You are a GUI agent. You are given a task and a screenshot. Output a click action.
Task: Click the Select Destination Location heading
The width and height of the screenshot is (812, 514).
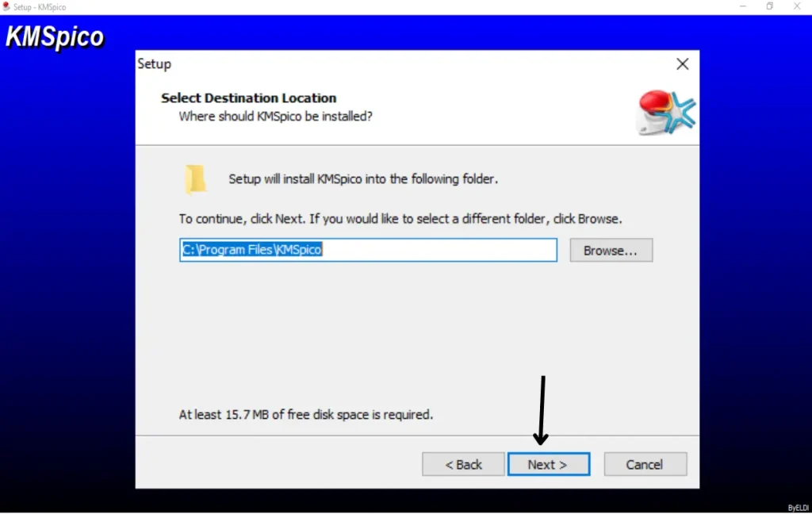point(248,98)
